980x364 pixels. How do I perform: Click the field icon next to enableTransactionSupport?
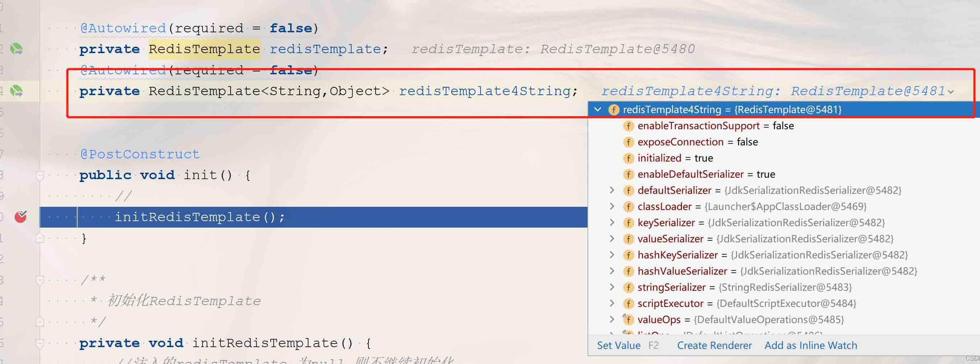click(x=628, y=126)
